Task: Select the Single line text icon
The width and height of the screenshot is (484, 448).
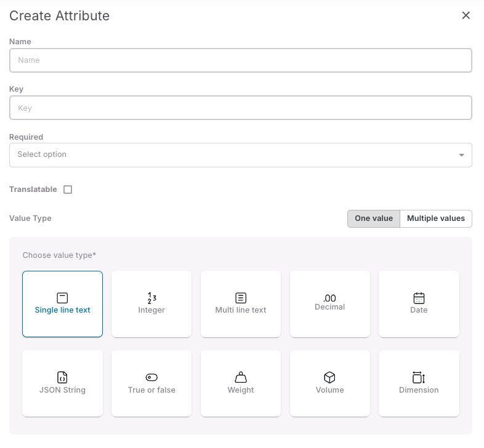Action: [62, 298]
